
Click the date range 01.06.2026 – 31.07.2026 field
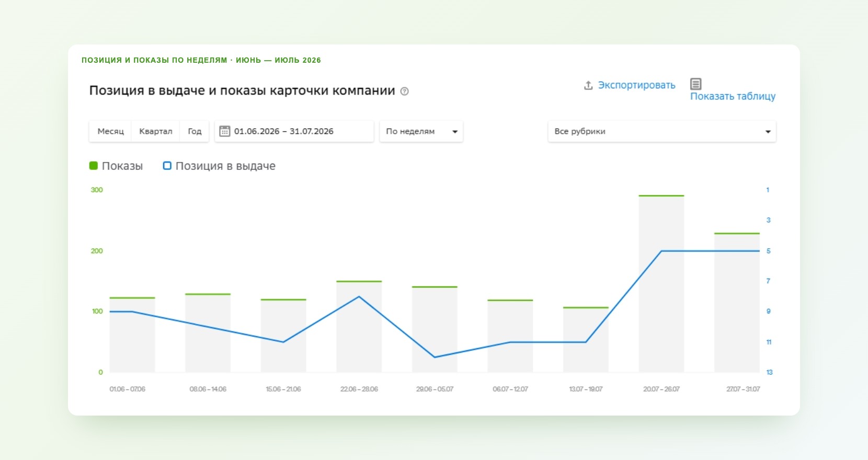pyautogui.click(x=294, y=131)
